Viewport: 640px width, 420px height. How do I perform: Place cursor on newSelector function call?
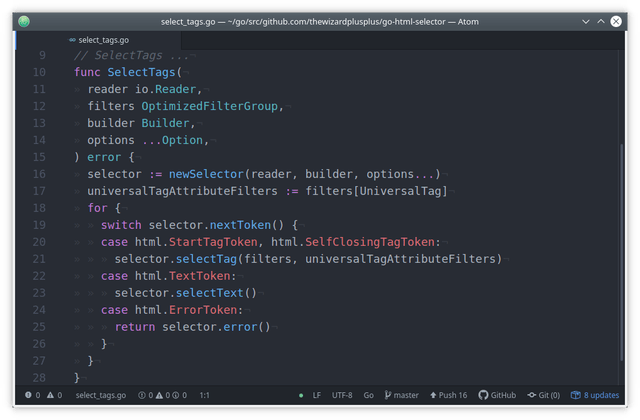click(x=206, y=174)
